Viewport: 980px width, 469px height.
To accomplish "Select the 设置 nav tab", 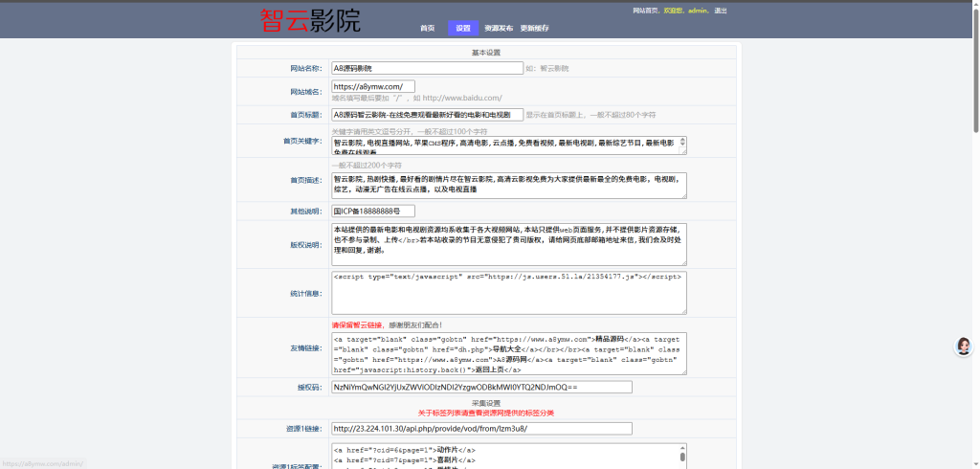I will (463, 28).
